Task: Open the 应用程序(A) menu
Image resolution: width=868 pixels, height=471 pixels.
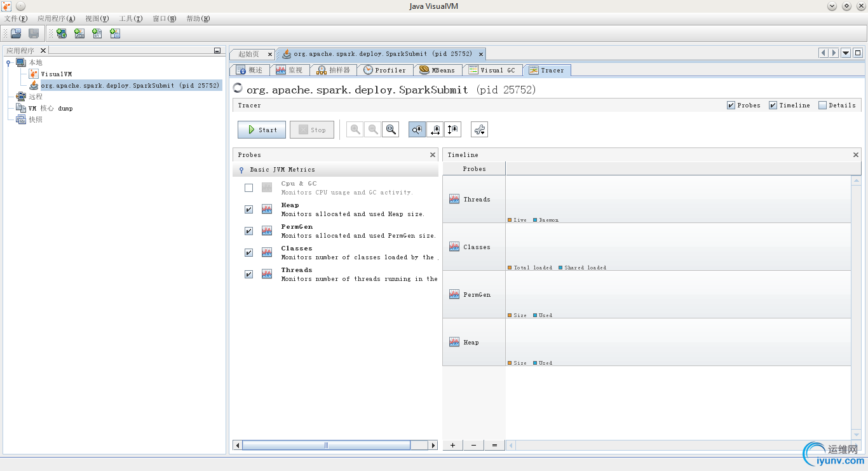Action: click(56, 18)
